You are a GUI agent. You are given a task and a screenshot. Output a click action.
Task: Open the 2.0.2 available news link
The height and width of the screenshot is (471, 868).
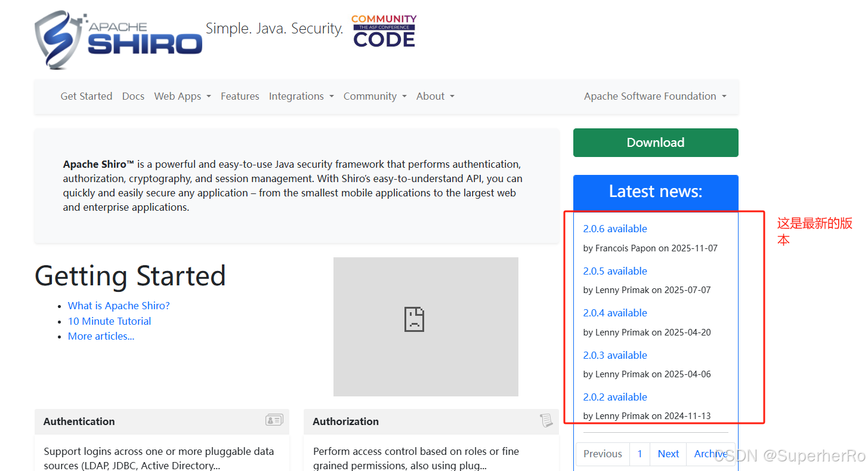click(x=615, y=397)
